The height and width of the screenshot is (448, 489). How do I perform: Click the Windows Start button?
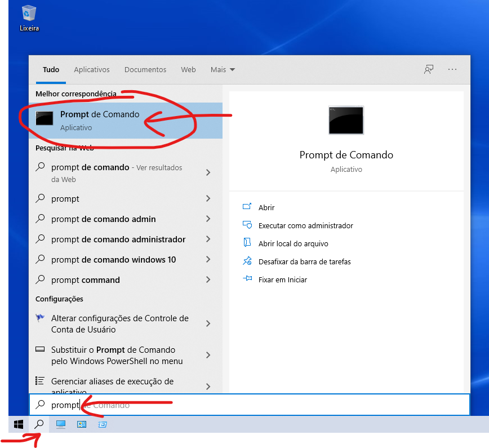point(19,424)
